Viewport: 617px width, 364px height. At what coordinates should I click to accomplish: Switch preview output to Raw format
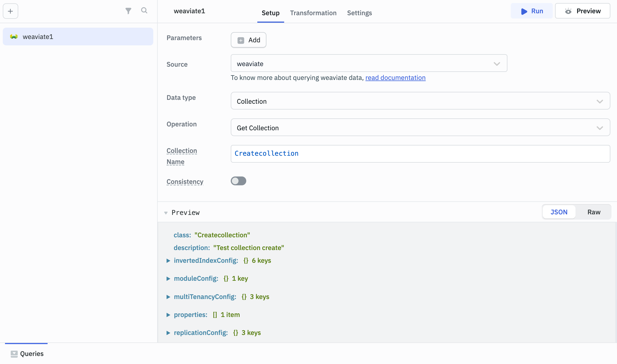594,212
